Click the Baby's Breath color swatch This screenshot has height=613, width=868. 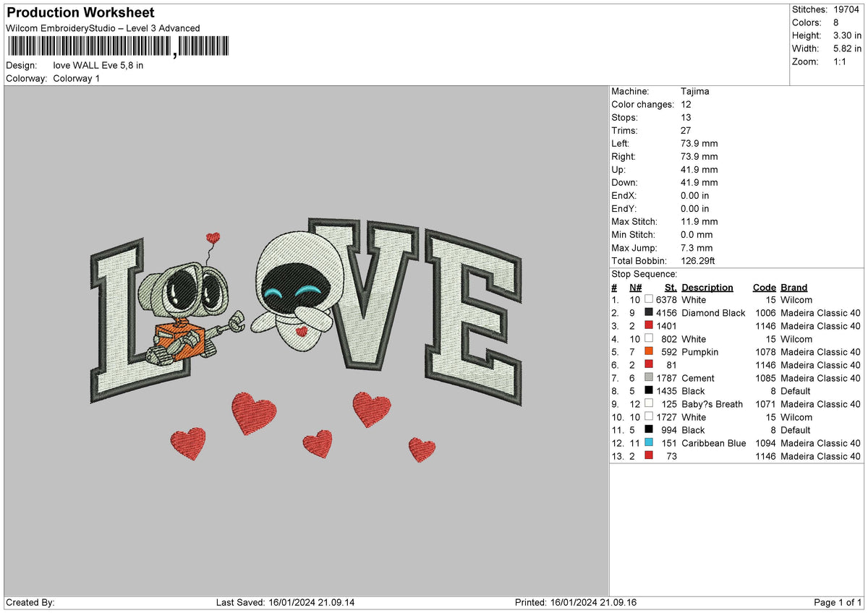[649, 403]
